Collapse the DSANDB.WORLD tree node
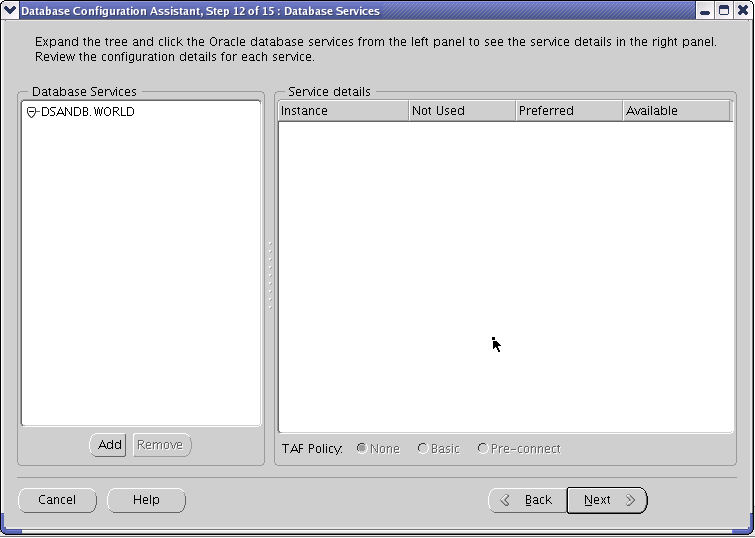 coord(32,112)
